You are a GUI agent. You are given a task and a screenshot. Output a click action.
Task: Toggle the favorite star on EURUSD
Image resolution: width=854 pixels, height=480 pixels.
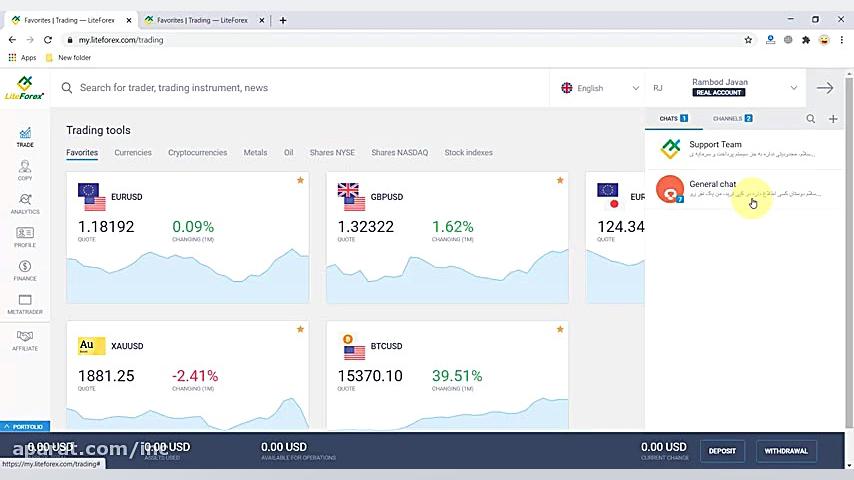click(x=300, y=180)
